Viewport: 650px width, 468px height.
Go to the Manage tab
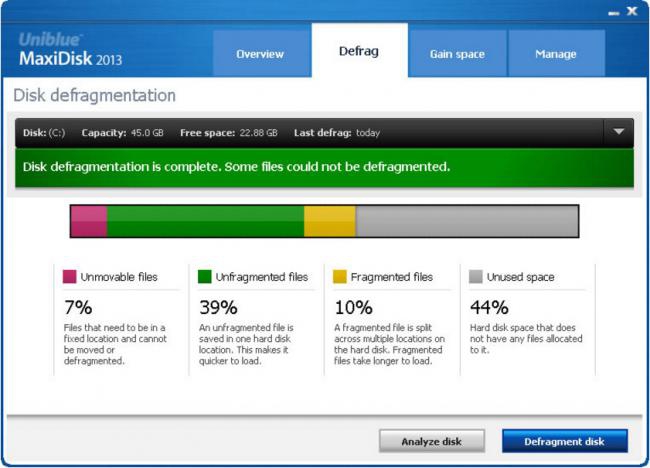tap(556, 53)
